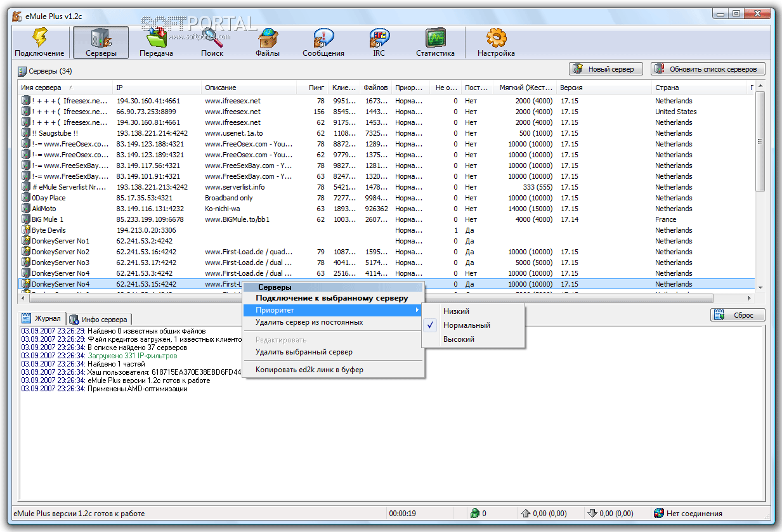The height and width of the screenshot is (532, 782).
Task: Open the Статистика statistics section
Action: click(x=435, y=43)
